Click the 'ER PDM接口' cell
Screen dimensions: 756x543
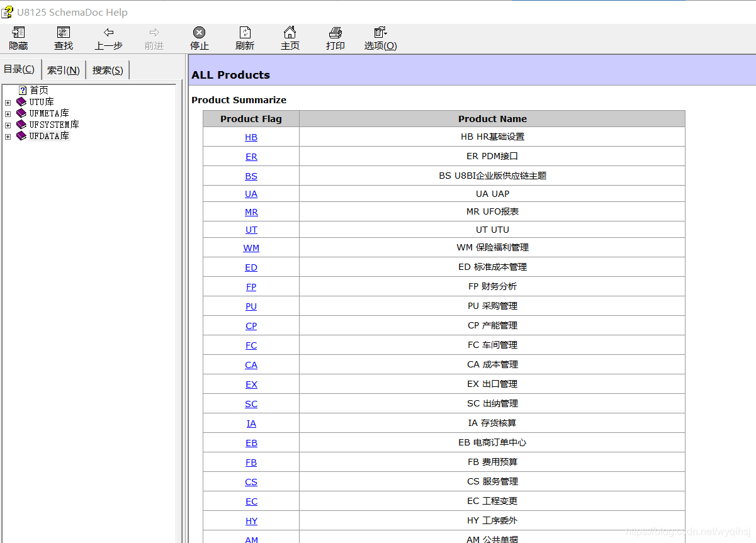click(492, 156)
